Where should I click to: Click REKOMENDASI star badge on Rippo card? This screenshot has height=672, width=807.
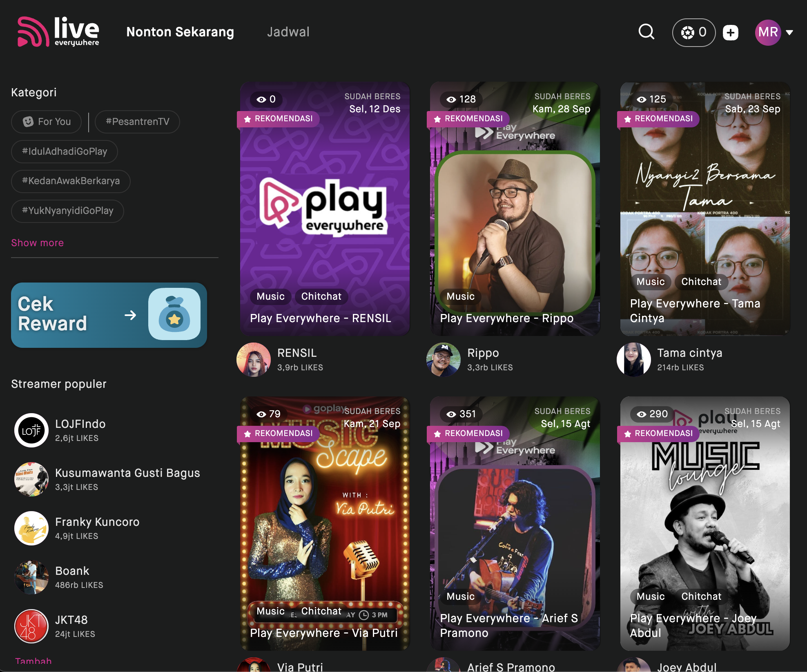click(468, 119)
